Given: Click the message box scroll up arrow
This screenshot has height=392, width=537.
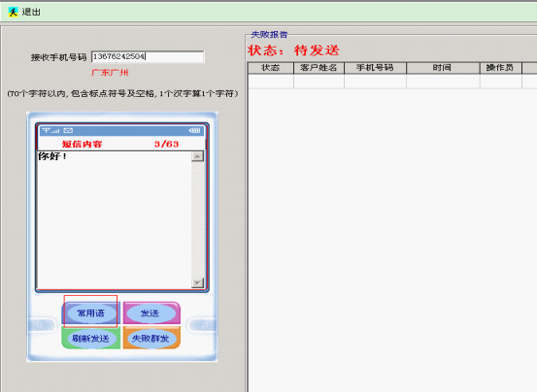Looking at the screenshot, I should click(x=197, y=156).
